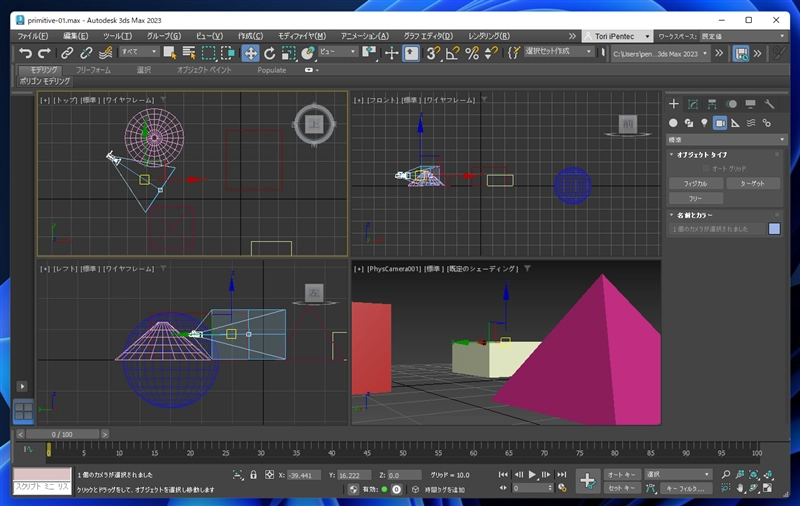Collapse the オブジェクト タイプ rollout

699,155
